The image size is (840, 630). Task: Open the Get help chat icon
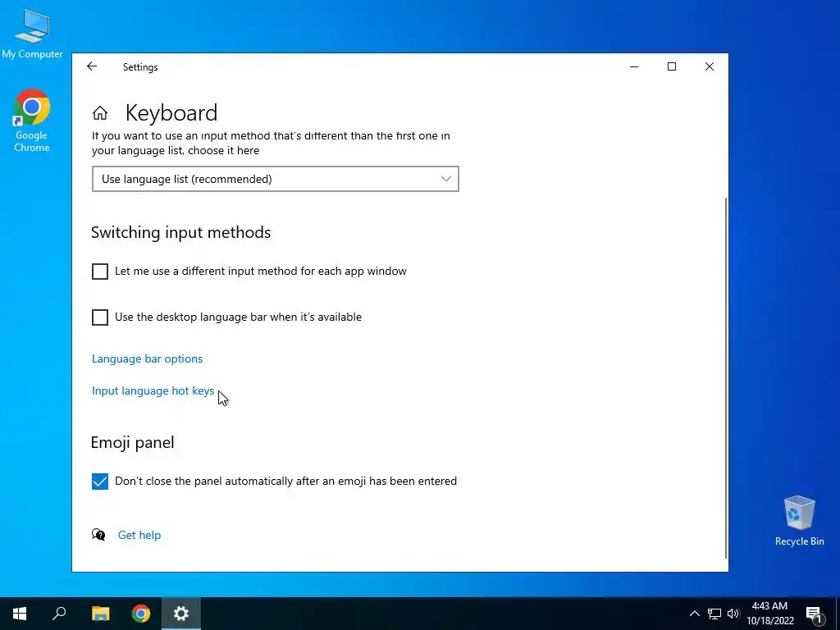(98, 535)
